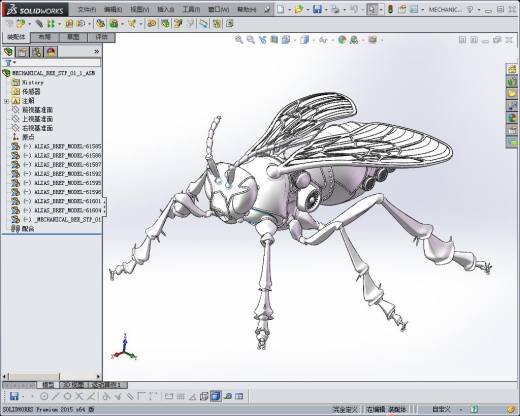Click the New document icon
Viewport: 520px width, 416px height.
pyautogui.click(x=280, y=10)
